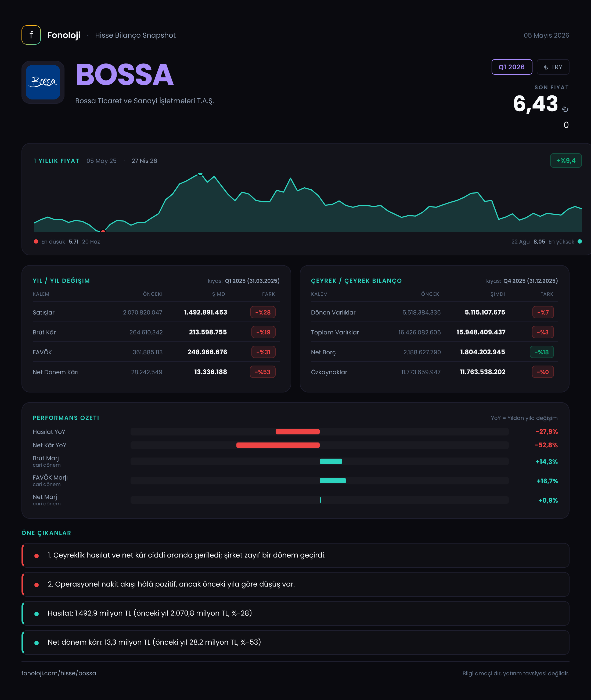
Task: Click the red bullet of highlight 2
Action: (37, 585)
